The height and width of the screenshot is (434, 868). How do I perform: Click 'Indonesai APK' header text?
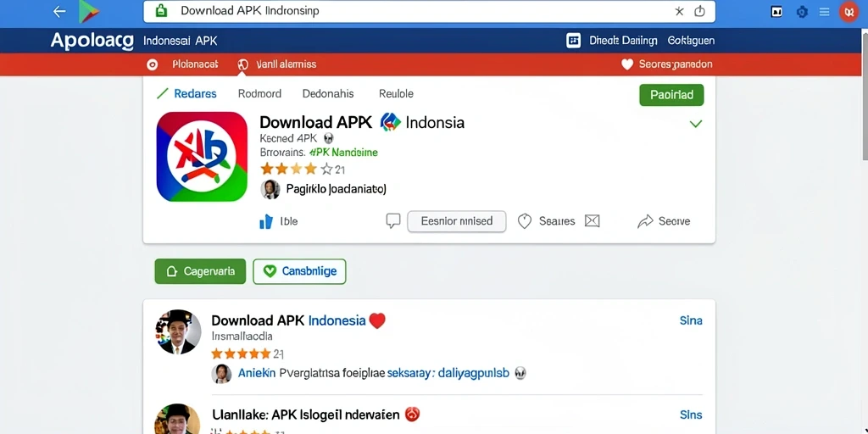181,41
